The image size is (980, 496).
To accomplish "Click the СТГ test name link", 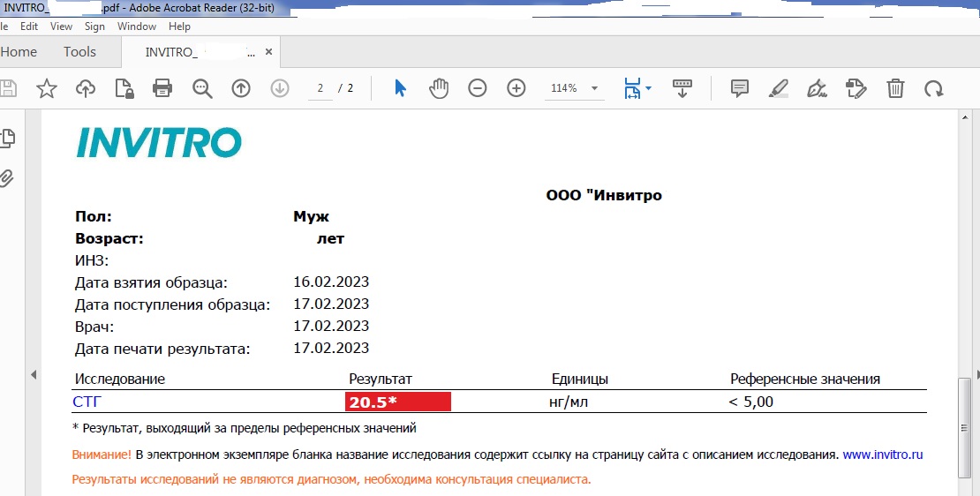I will point(87,402).
